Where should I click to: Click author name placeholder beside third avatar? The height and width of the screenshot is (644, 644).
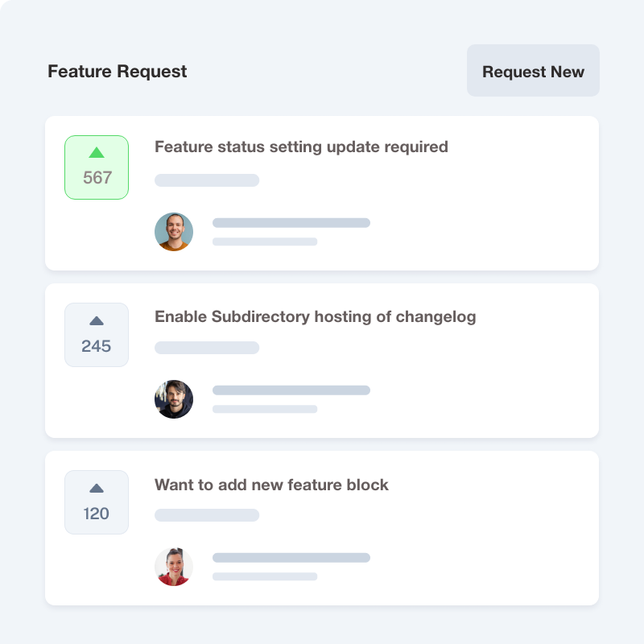291,558
